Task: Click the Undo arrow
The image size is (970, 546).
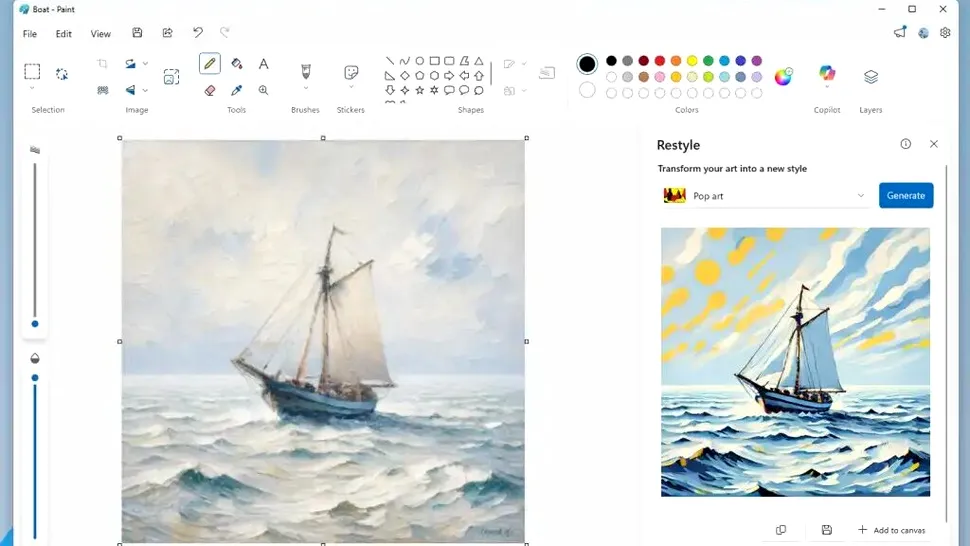Action: pyautogui.click(x=198, y=33)
